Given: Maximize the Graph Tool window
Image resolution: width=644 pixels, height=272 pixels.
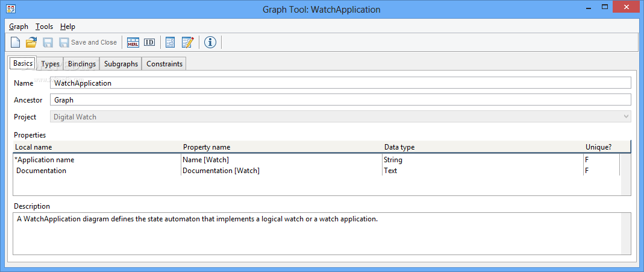Looking at the screenshot, I should [x=604, y=7].
